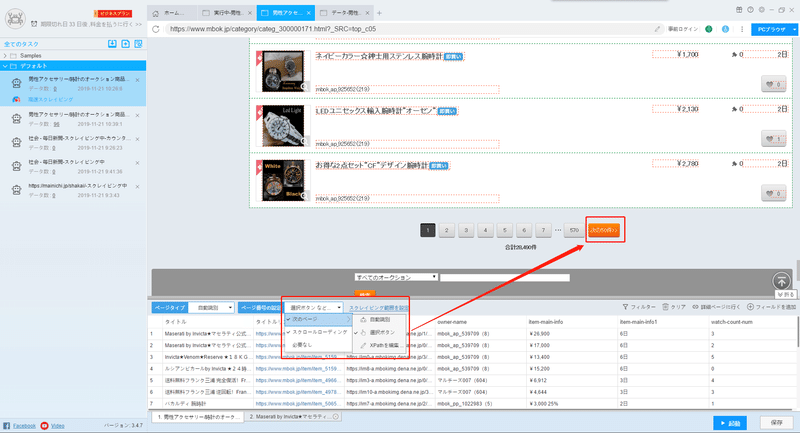Open the settings gear in title bar
The width and height of the screenshot is (800, 433).
point(761,10)
